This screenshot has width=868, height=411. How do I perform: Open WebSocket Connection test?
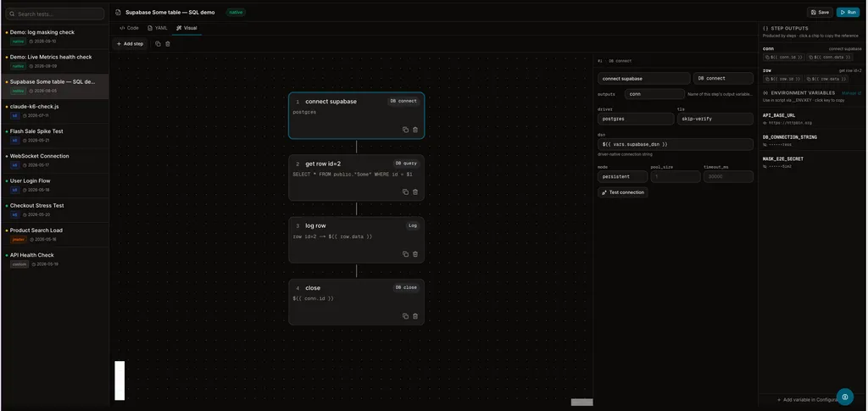55,160
